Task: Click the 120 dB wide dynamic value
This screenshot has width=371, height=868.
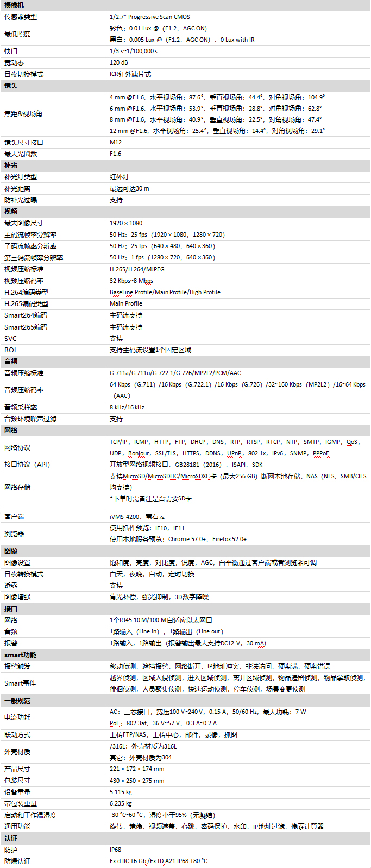Action: [120, 62]
